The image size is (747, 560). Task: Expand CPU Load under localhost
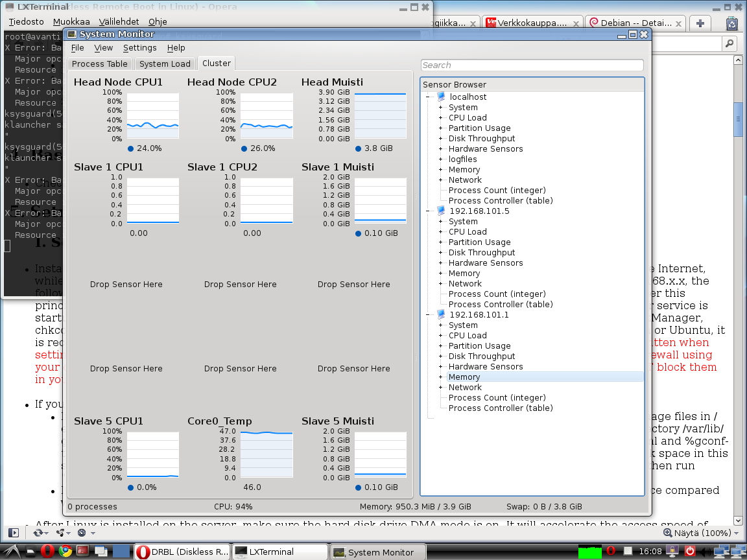pyautogui.click(x=441, y=118)
